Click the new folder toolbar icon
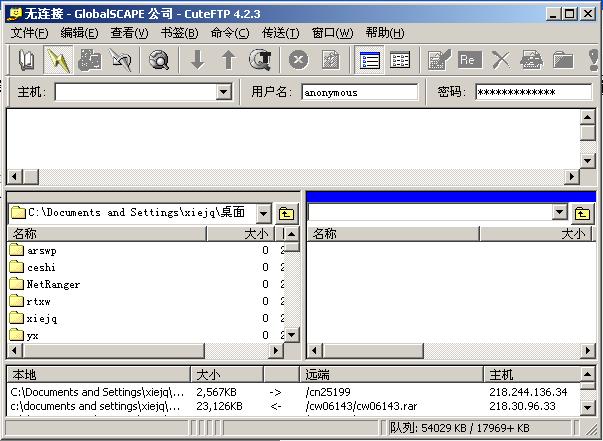Screen dimensions: 603x441 [x=563, y=60]
